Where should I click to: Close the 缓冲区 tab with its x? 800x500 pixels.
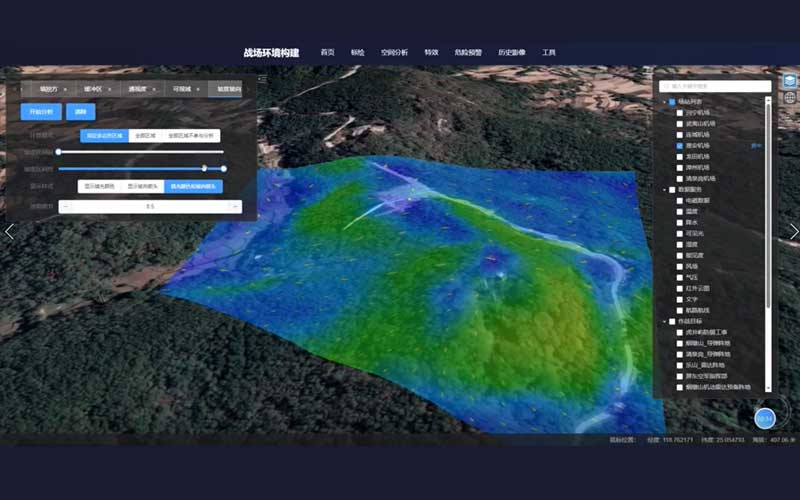pos(109,89)
